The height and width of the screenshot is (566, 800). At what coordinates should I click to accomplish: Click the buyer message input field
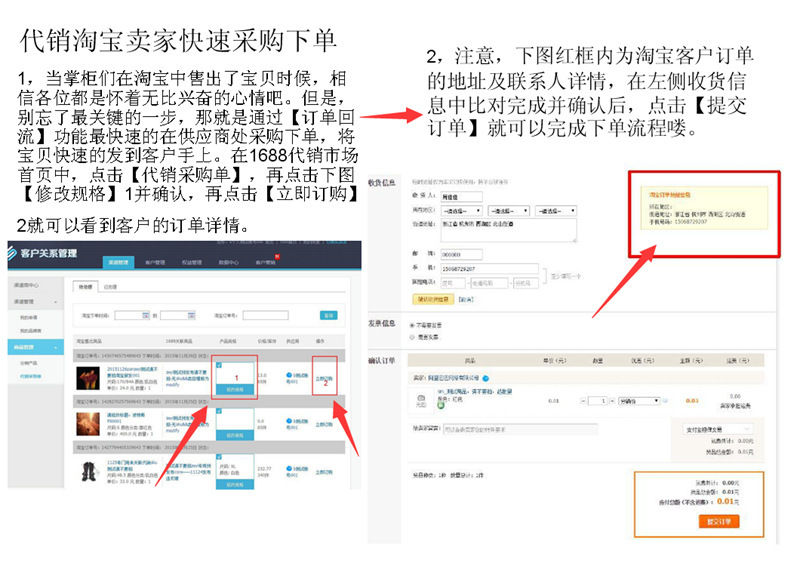(520, 429)
